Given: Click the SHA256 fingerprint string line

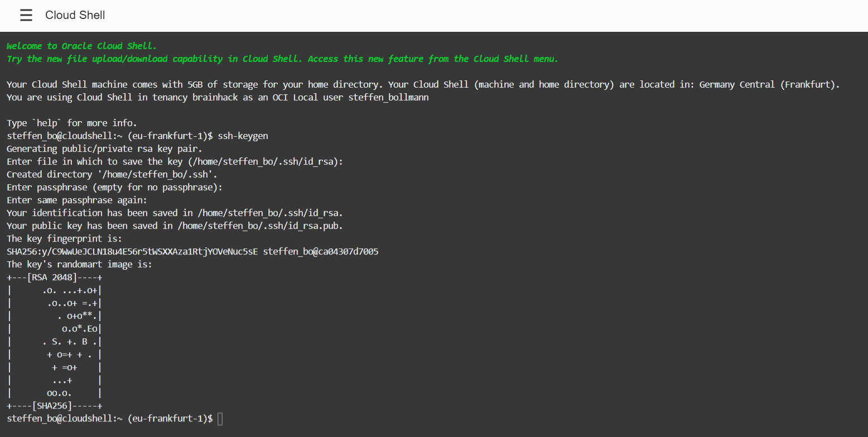Looking at the screenshot, I should coord(192,251).
